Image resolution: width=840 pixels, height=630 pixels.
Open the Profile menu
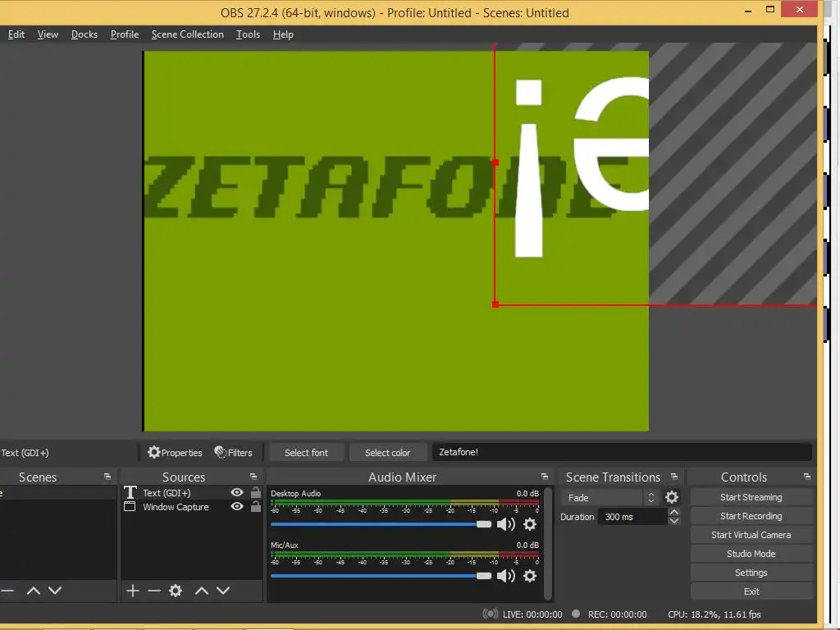pyautogui.click(x=125, y=34)
